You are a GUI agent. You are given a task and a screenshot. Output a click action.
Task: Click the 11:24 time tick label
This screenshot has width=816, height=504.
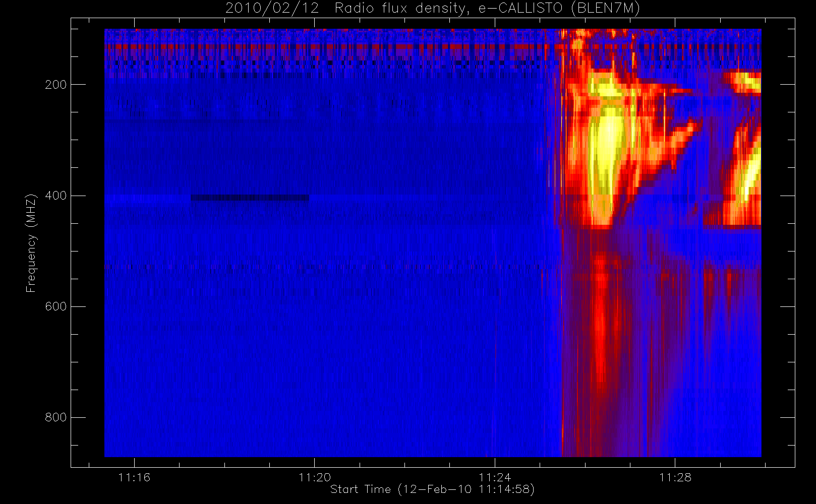495,477
